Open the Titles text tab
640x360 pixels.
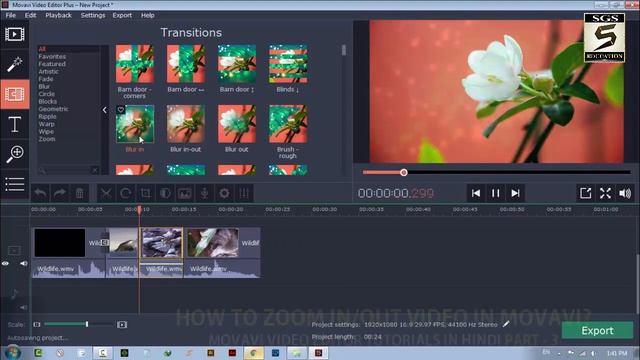15,124
